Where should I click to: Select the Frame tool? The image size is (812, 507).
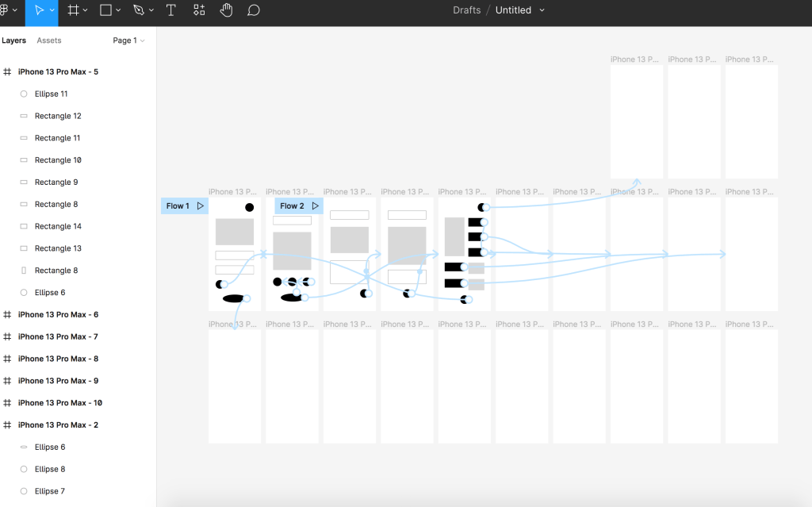[73, 10]
